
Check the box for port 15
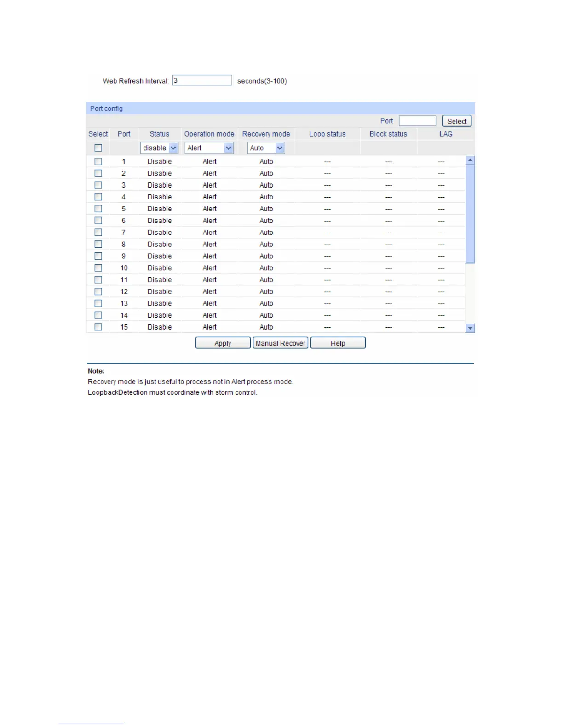coord(98,327)
